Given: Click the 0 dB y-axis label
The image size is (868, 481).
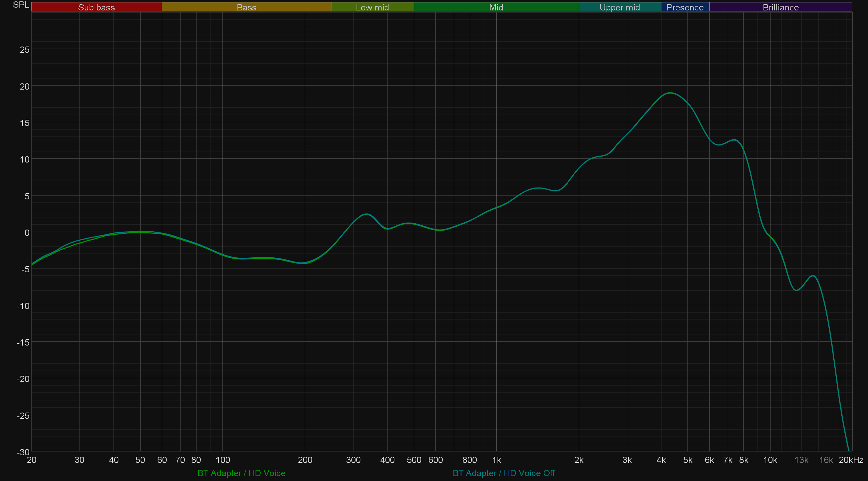Looking at the screenshot, I should tap(27, 233).
